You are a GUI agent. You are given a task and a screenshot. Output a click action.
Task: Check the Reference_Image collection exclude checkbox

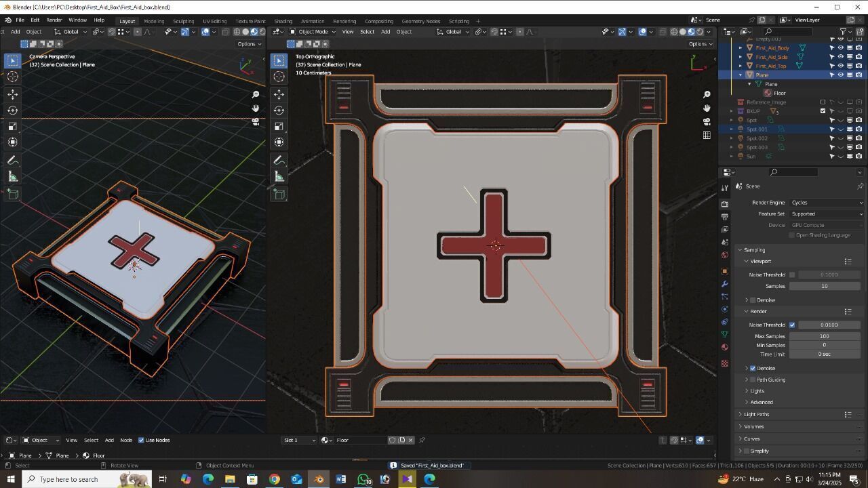click(x=823, y=102)
